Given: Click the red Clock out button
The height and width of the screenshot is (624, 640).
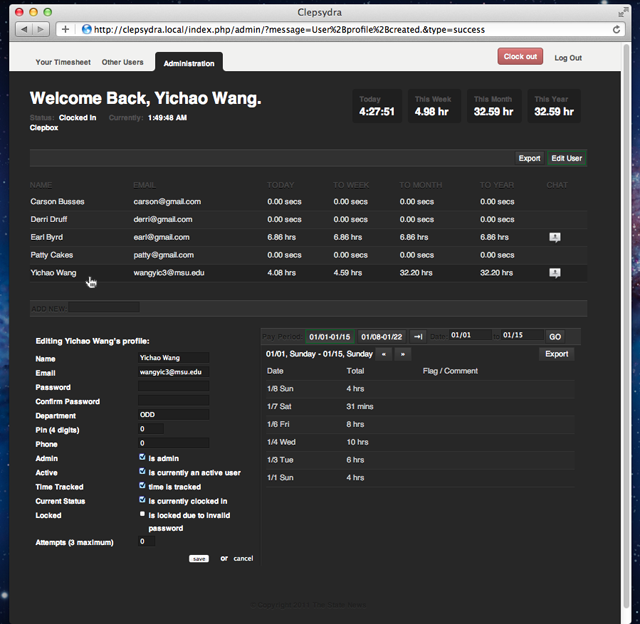Looking at the screenshot, I should tap(520, 56).
